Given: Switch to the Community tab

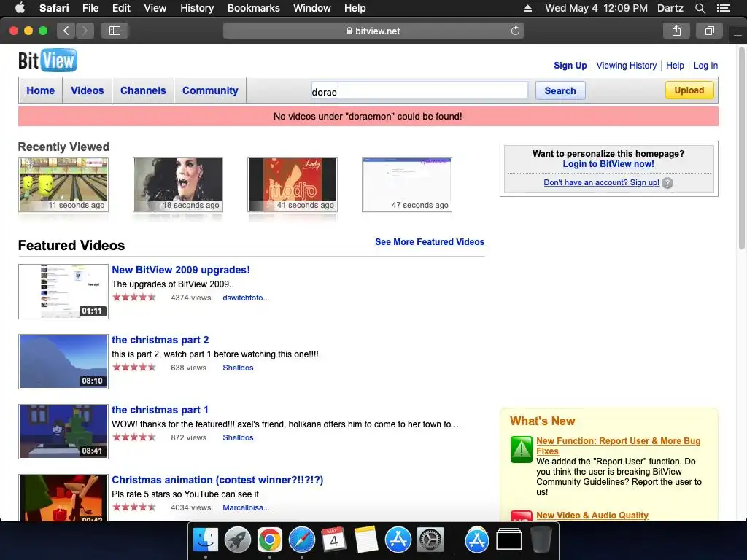Looking at the screenshot, I should [210, 90].
